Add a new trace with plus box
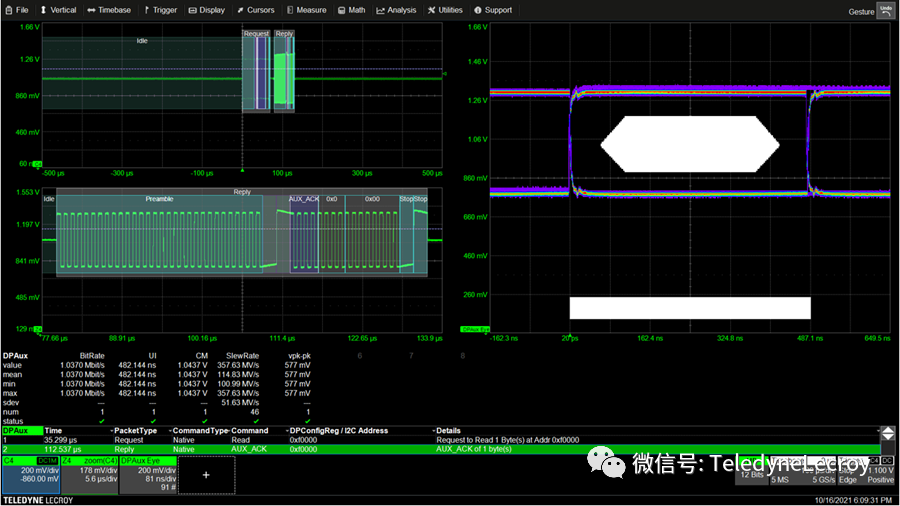Screen dimensions: 900x506 coord(206,475)
